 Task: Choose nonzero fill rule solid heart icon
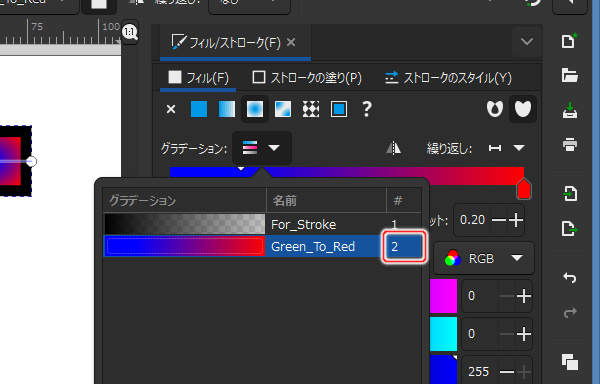click(x=523, y=109)
